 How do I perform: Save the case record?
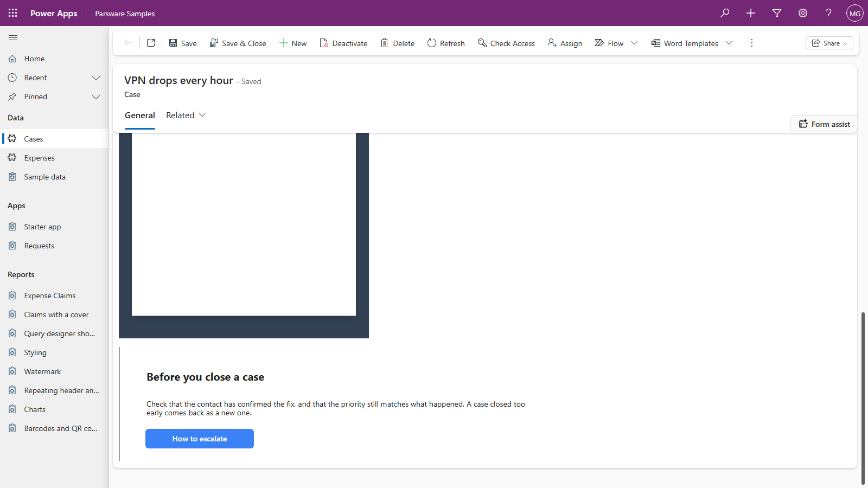pos(183,43)
